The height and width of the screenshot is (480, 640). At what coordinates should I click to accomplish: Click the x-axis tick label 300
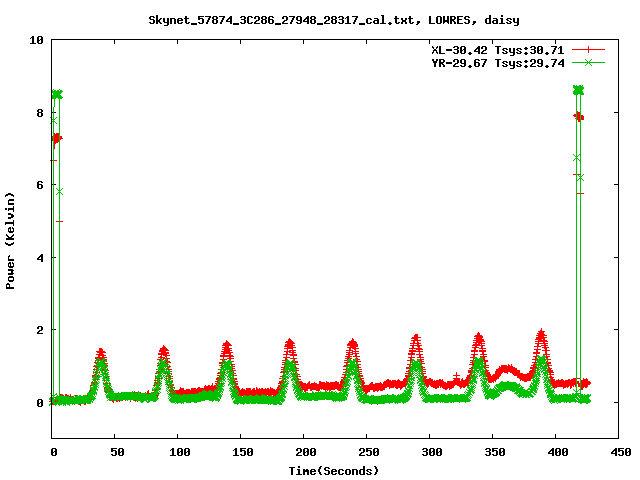[x=432, y=452]
